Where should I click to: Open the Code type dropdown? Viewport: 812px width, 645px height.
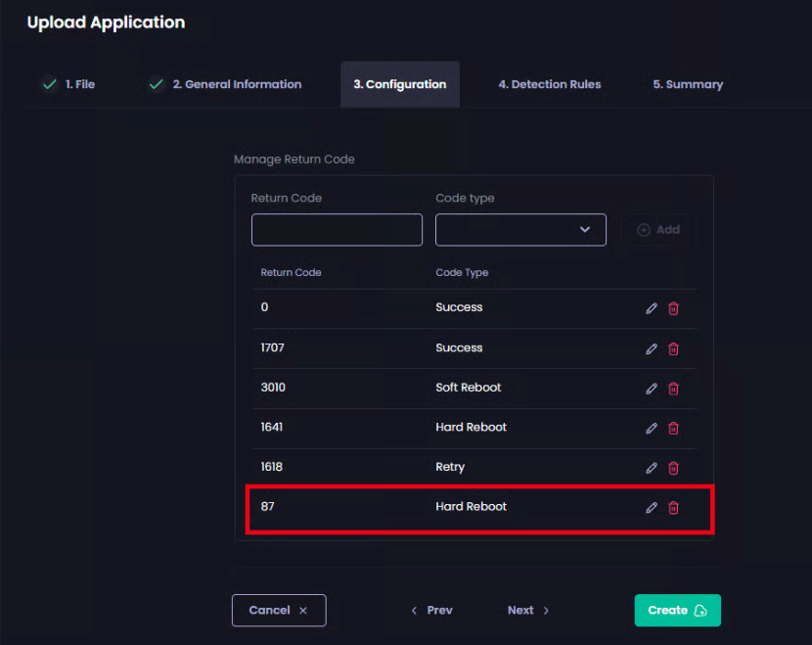[x=520, y=230]
